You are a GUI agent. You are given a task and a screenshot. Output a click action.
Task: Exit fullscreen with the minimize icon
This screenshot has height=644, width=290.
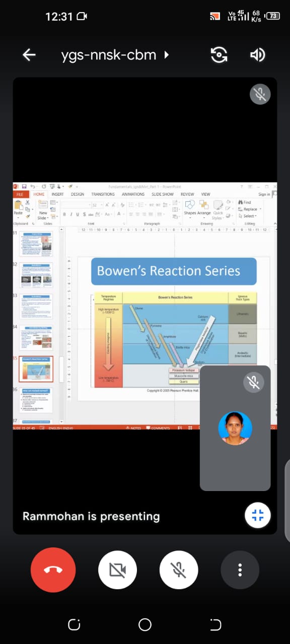[258, 515]
